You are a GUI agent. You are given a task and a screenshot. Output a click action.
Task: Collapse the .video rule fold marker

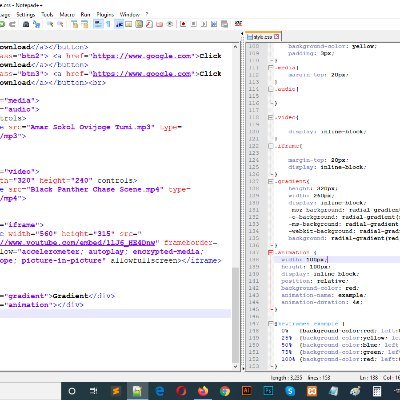click(x=271, y=117)
